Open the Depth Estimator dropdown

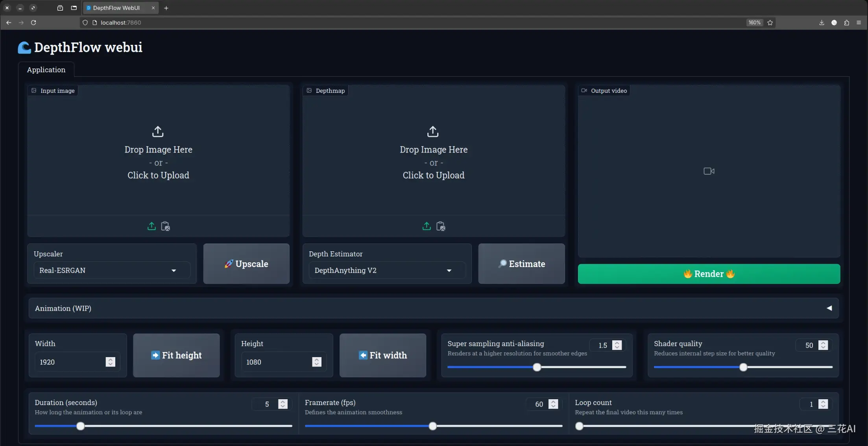pyautogui.click(x=387, y=270)
